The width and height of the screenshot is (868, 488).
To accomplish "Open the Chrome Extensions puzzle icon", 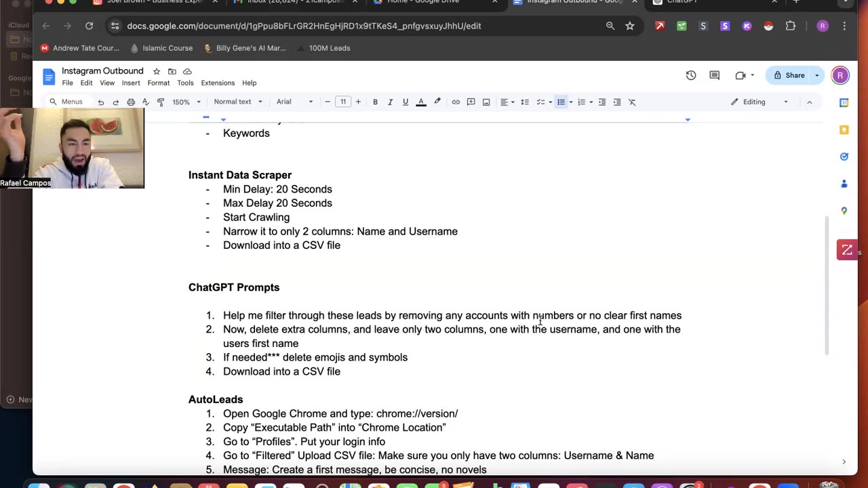I will (x=791, y=26).
